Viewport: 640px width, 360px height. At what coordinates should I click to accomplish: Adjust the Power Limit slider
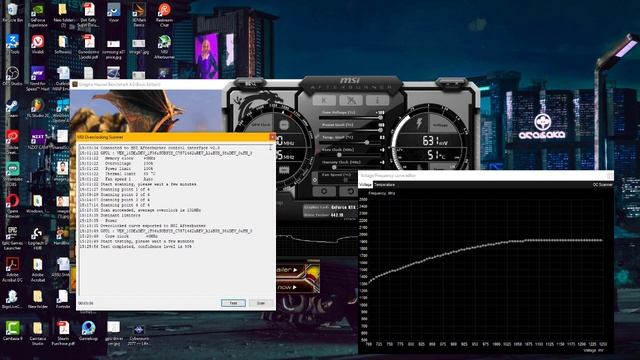tap(351, 130)
